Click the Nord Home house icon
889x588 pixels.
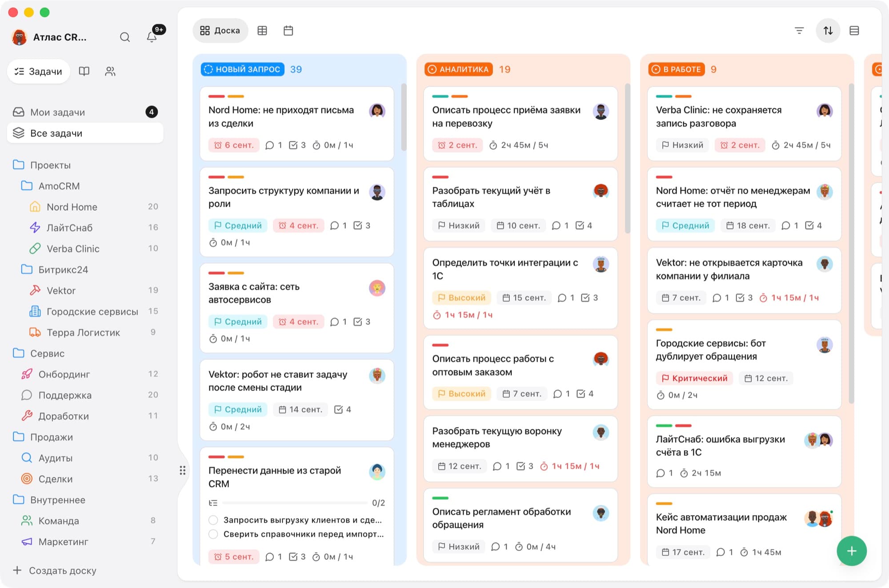pyautogui.click(x=35, y=207)
